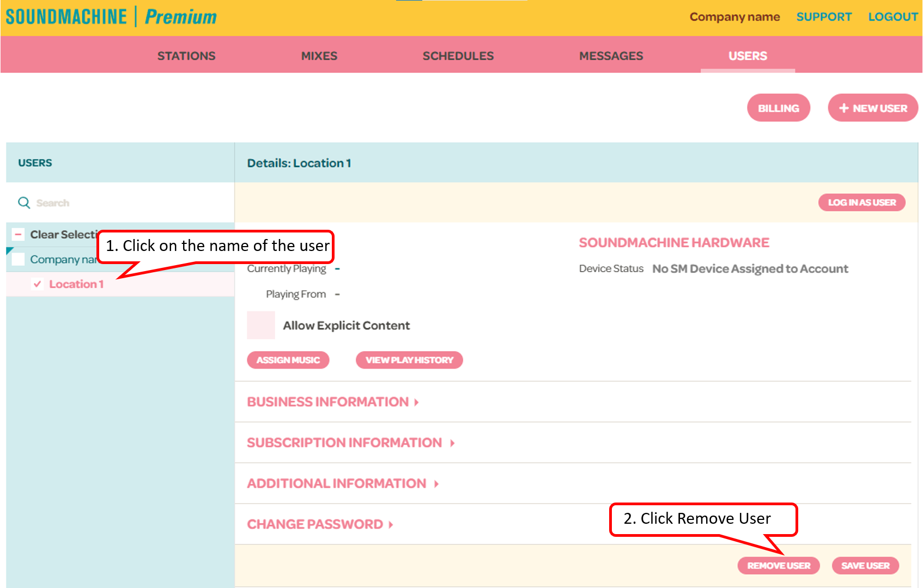Select the Location 1 user name
The image size is (923, 588).
pos(76,284)
